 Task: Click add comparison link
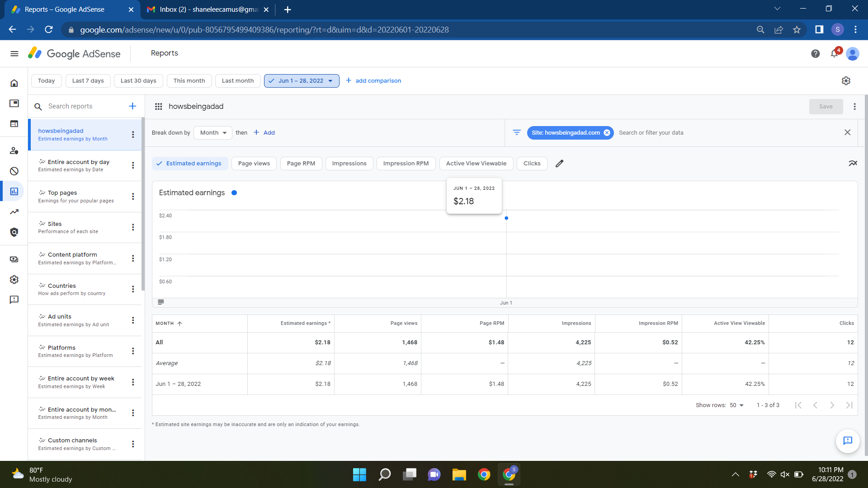pos(373,81)
